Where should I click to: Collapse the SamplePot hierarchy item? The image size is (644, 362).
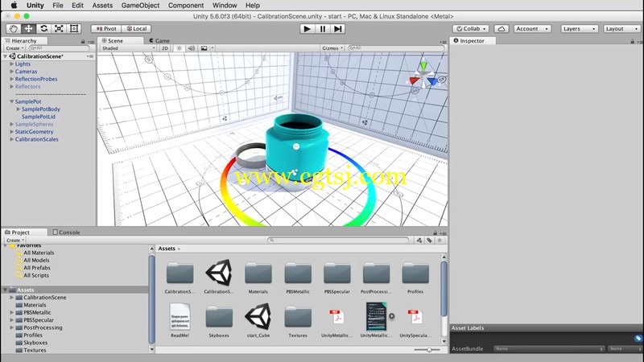[12, 101]
